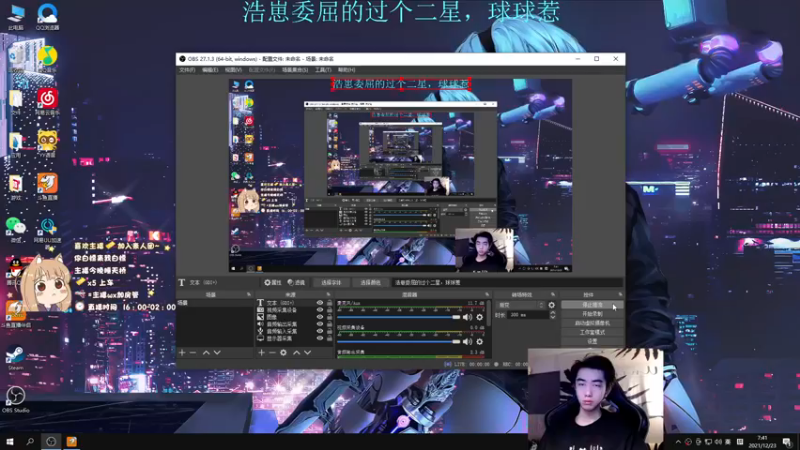
Task: Select the 视频采集设备 source row
Action: (294, 310)
